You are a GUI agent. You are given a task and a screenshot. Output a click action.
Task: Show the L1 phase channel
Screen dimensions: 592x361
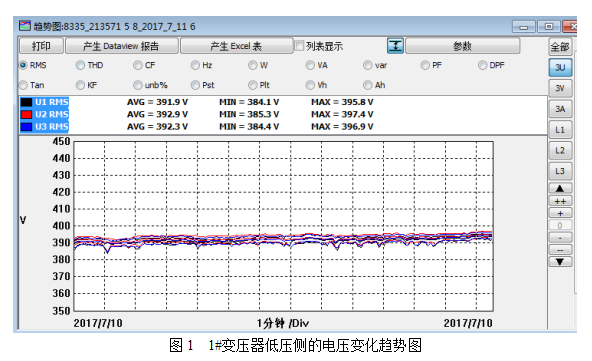click(x=560, y=130)
